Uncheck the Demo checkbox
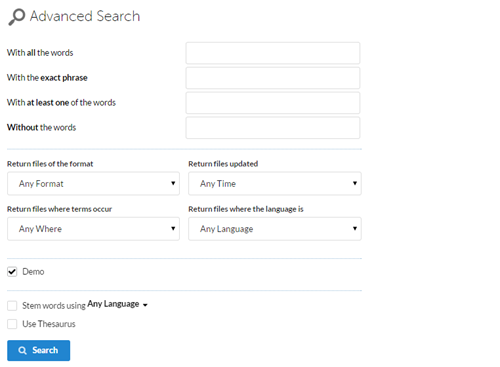 (12, 272)
